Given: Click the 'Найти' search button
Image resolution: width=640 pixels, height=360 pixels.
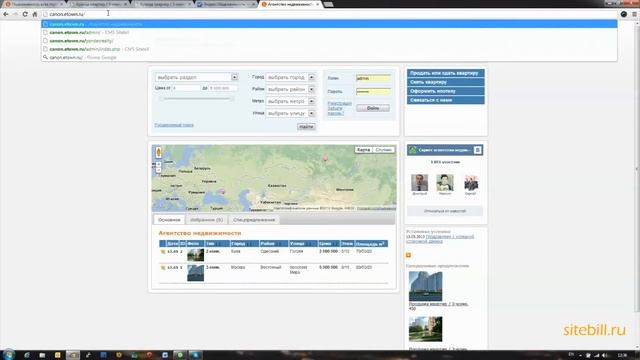Looking at the screenshot, I should tap(306, 127).
